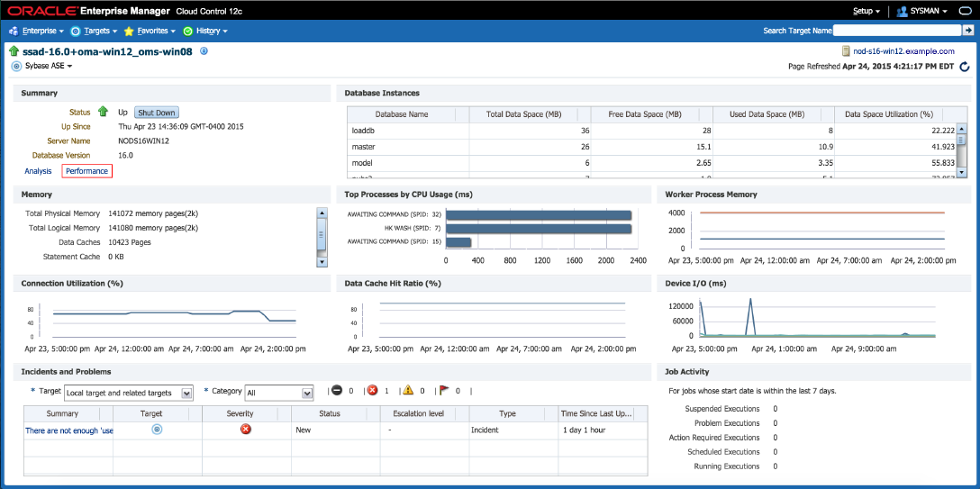Click the green up arrow beside ssad-16.0 title
Viewport: 980px width, 489px height.
(x=14, y=51)
